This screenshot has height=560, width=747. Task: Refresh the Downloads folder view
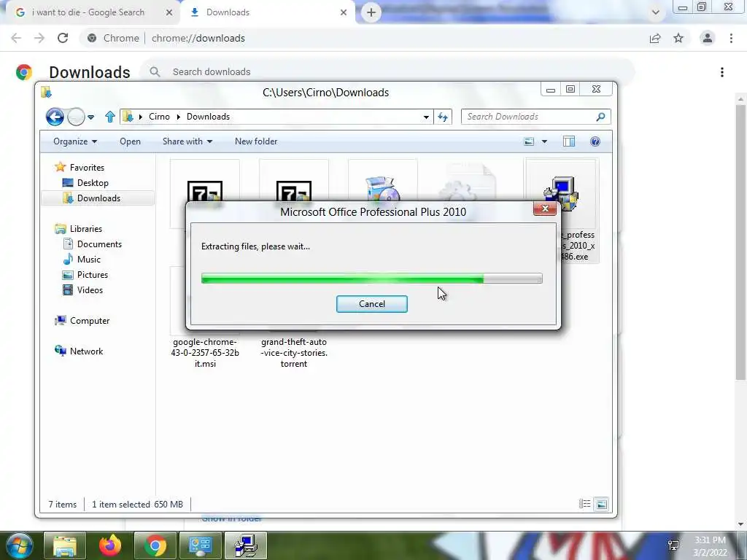(x=443, y=117)
